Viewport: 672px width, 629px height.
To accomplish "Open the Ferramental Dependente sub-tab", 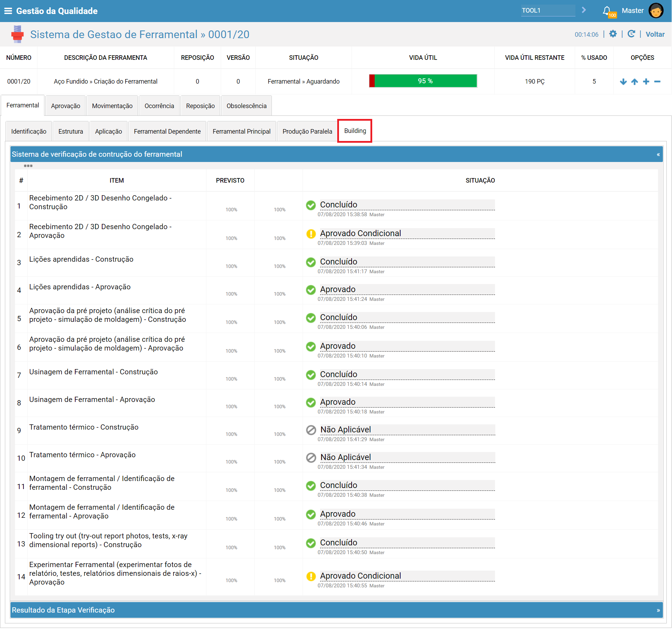I will coord(167,131).
